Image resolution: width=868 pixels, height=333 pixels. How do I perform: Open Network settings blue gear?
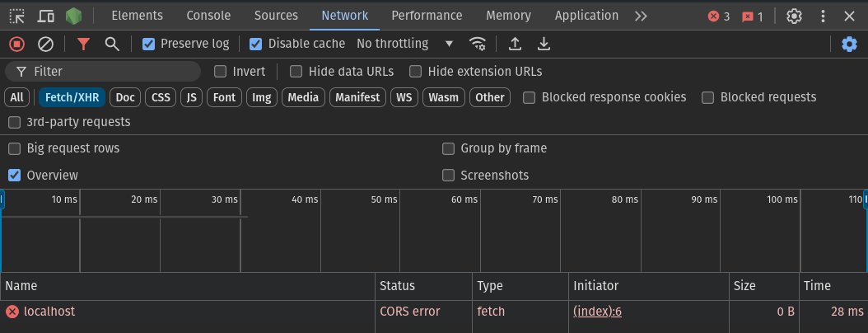coord(849,44)
